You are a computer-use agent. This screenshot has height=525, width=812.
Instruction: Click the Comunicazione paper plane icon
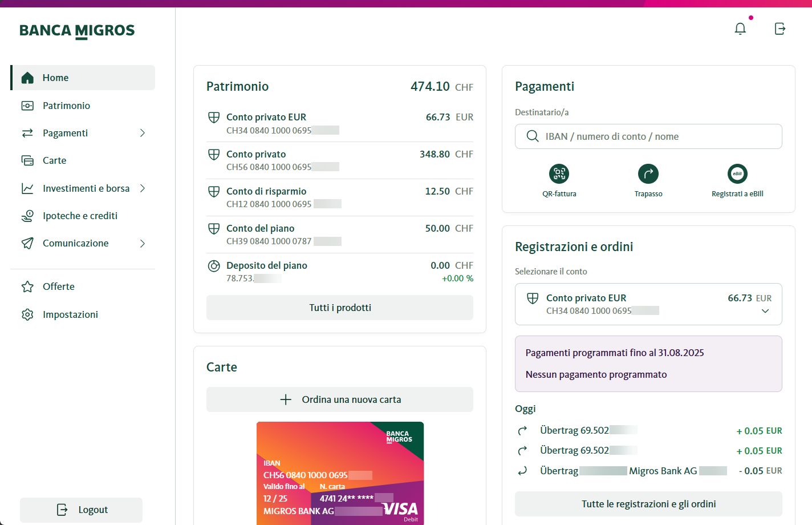pyautogui.click(x=27, y=243)
